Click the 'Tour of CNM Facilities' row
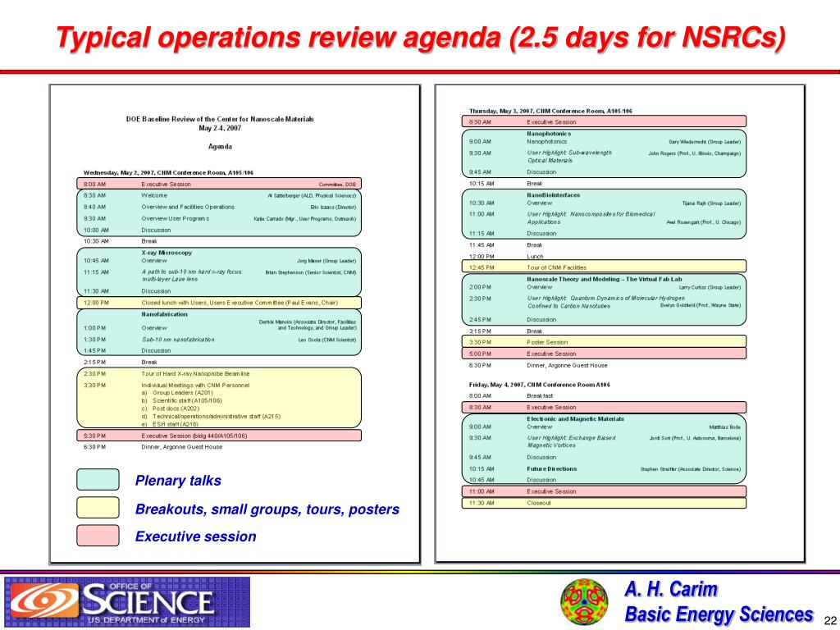 tap(604, 267)
